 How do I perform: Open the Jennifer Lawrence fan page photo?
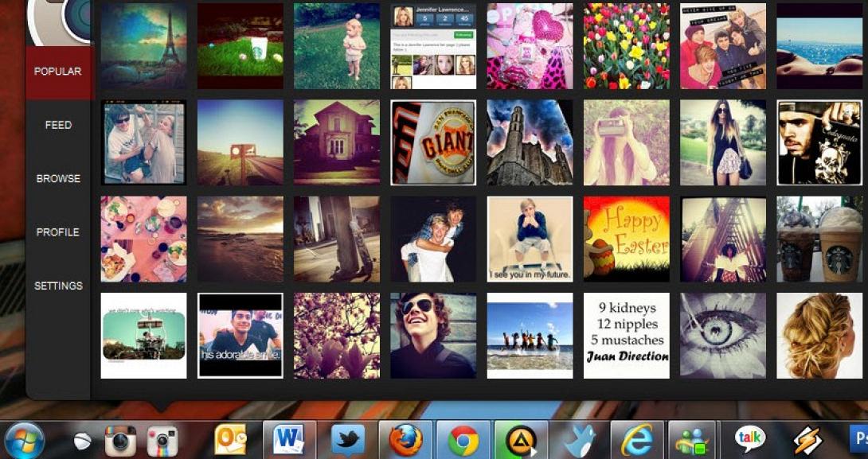(x=432, y=45)
